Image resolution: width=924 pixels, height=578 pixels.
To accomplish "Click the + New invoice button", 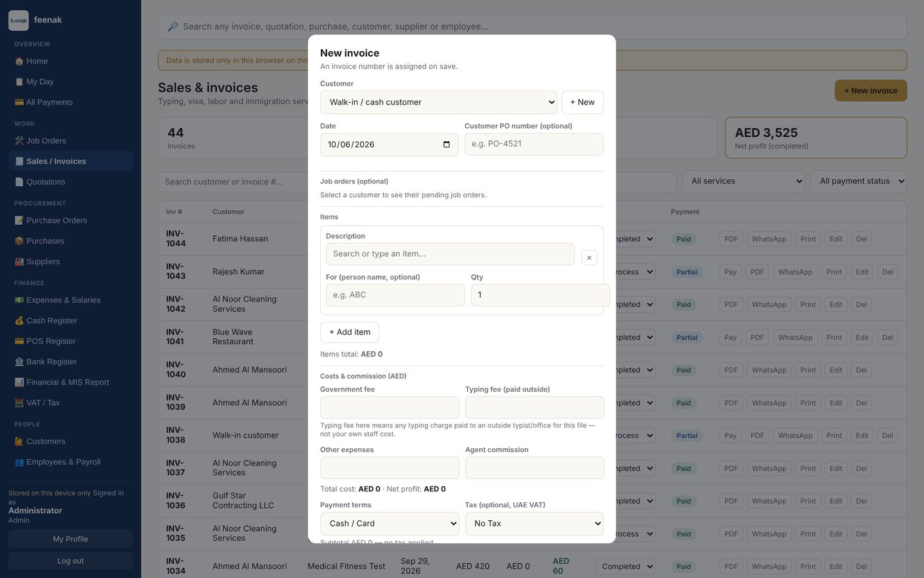I will (871, 91).
